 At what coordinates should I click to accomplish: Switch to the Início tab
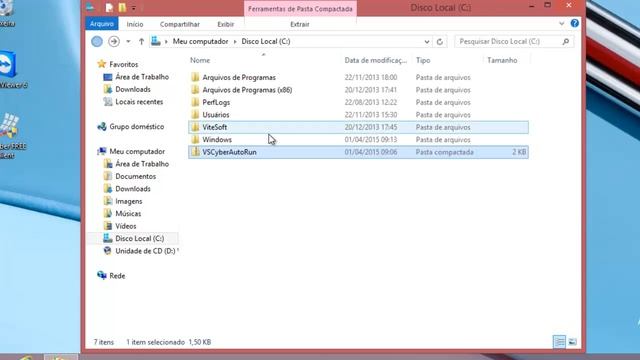pyautogui.click(x=135, y=24)
